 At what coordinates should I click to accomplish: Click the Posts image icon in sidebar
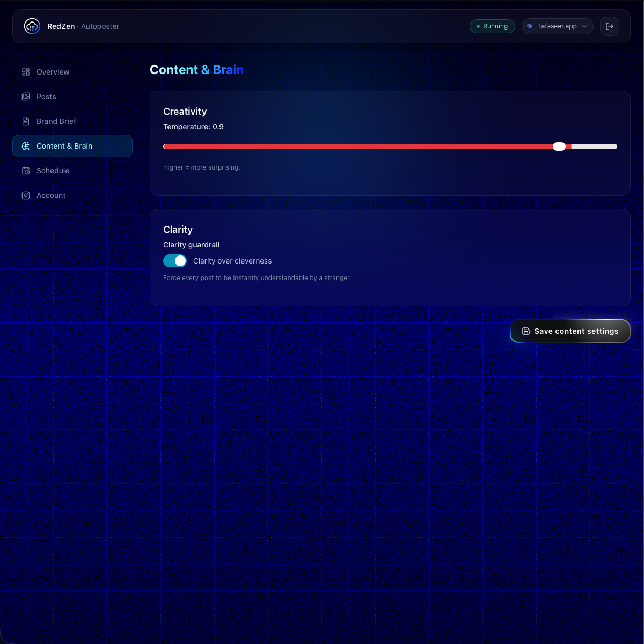(26, 97)
